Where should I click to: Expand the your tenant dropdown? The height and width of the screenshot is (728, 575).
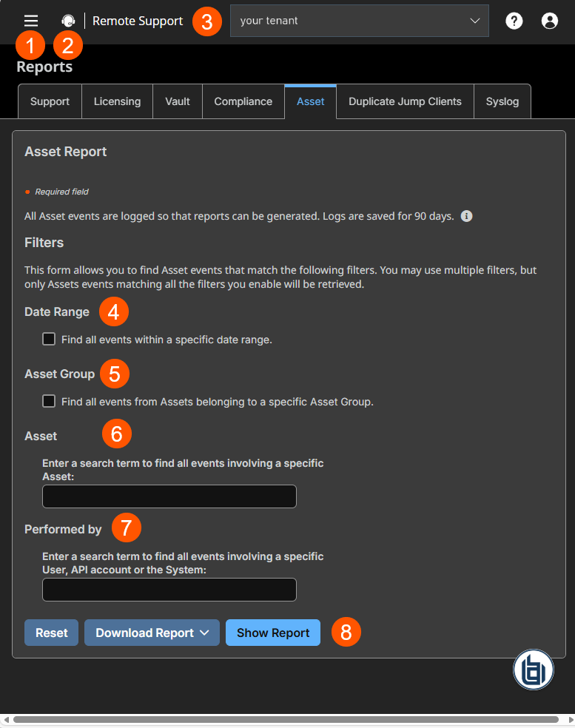(x=360, y=21)
